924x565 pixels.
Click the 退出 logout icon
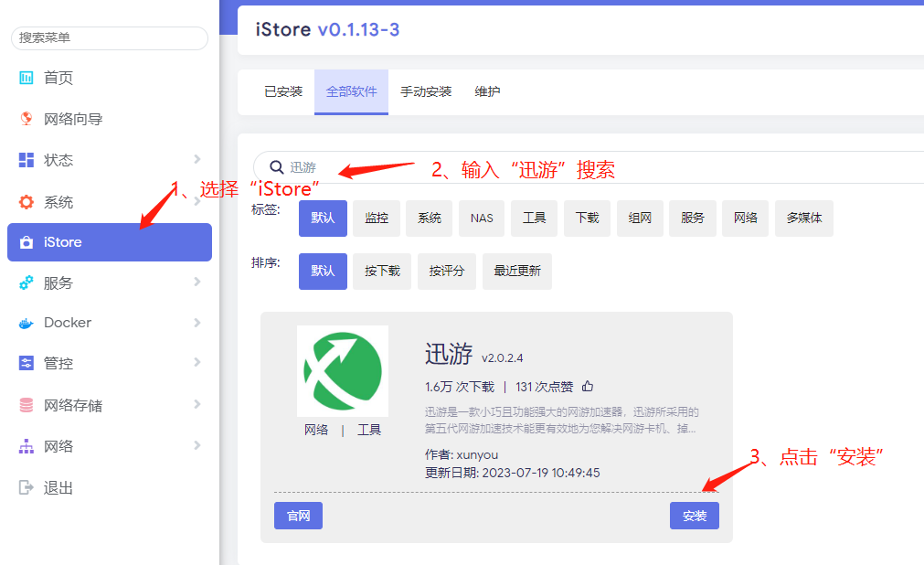point(27,487)
